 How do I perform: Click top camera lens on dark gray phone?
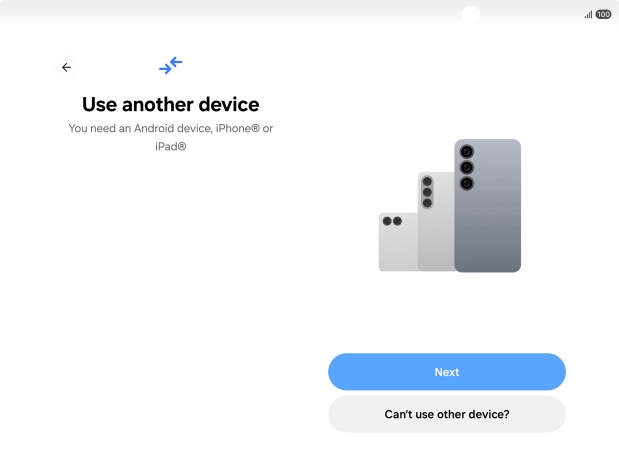point(467,152)
